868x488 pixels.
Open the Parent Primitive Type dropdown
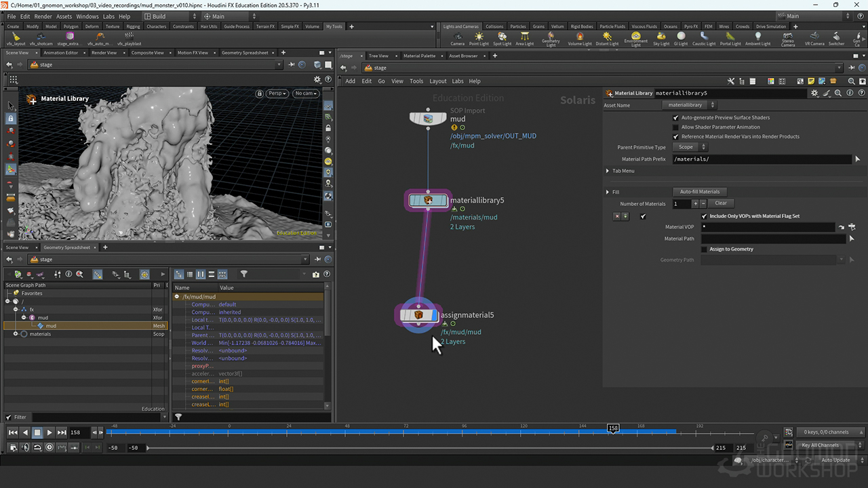point(690,147)
